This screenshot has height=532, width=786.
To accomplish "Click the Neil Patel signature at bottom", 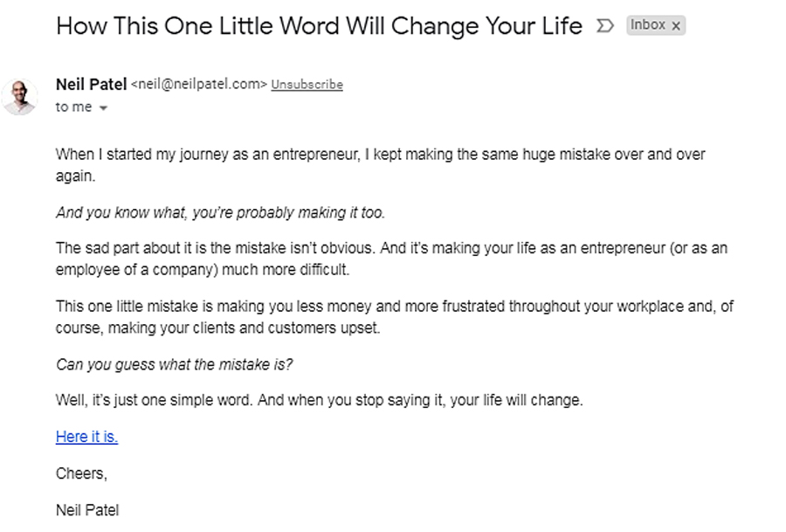I will click(x=87, y=509).
